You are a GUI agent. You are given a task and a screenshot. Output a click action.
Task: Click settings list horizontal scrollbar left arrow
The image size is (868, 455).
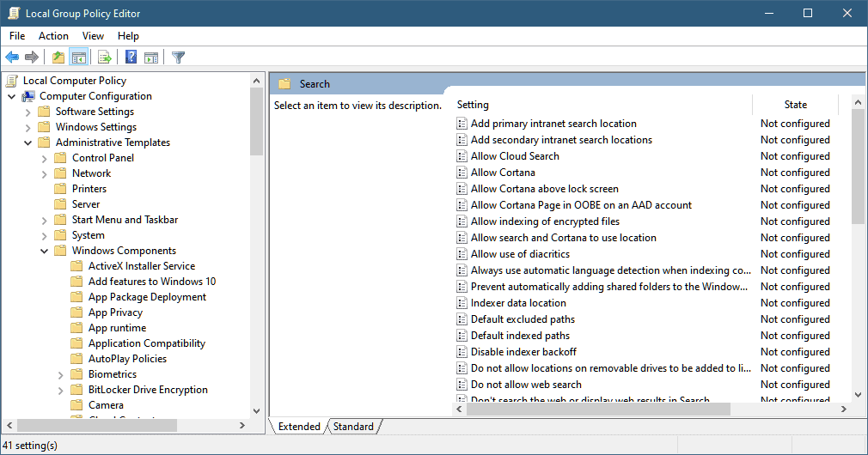pyautogui.click(x=459, y=409)
